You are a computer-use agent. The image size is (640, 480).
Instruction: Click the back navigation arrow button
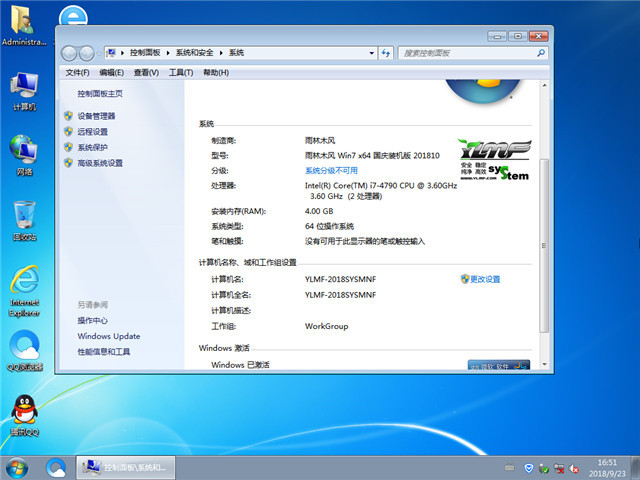[71, 52]
